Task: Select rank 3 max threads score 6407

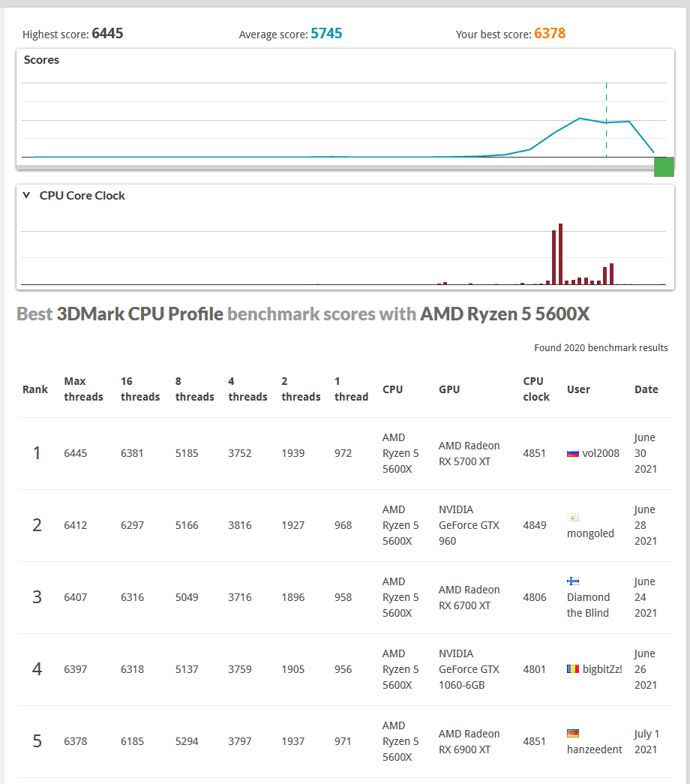Action: pos(76,597)
